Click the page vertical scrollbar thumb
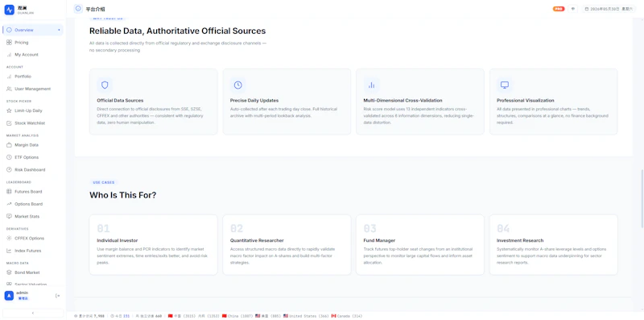 (x=642, y=198)
